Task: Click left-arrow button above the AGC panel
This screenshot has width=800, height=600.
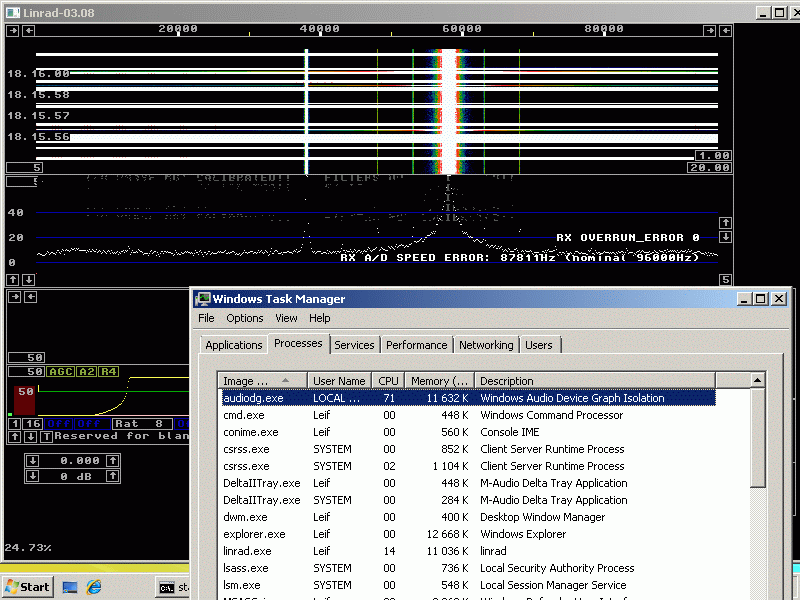Action: coord(31,296)
